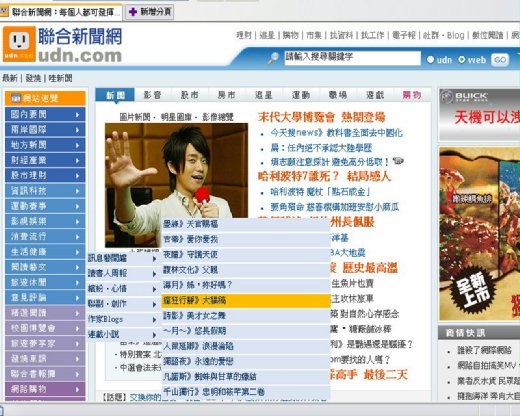Click the camera icon after third headline
This screenshot has height=416, width=520.
[x=398, y=161]
